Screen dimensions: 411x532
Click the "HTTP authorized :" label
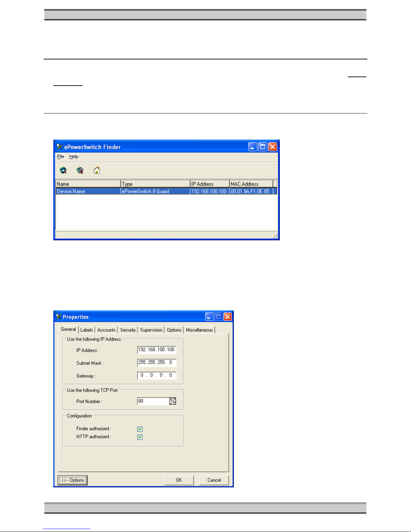tap(94, 436)
